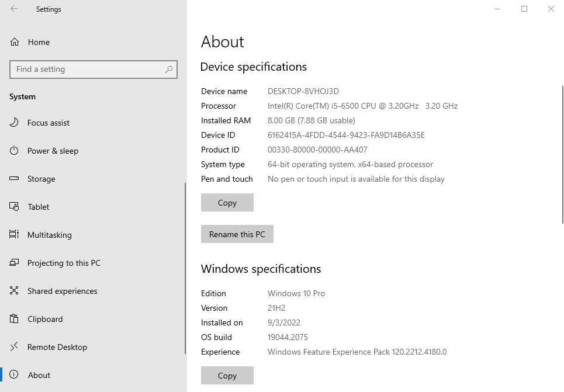This screenshot has height=392, width=564.
Task: Click device name DESKTOP-8VHOJ3D
Action: pyautogui.click(x=303, y=91)
